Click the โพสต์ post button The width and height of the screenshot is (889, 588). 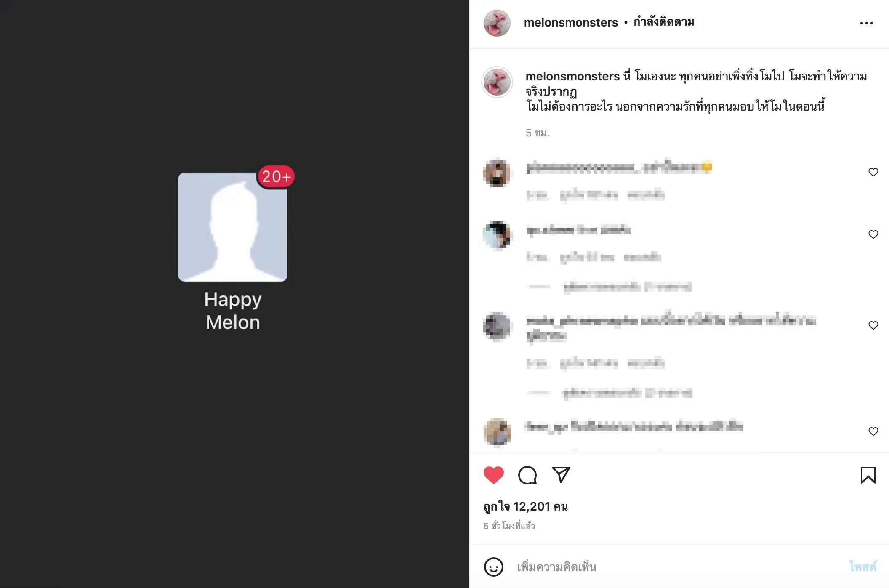click(862, 567)
